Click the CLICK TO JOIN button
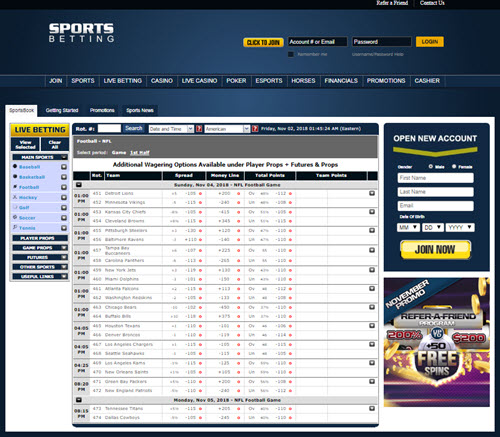 coord(263,42)
